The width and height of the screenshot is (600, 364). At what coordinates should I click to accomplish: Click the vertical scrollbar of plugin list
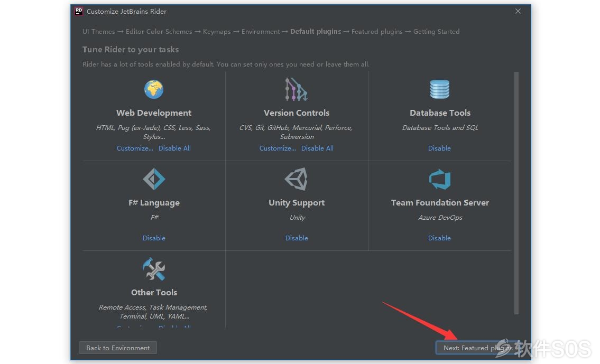click(x=516, y=193)
